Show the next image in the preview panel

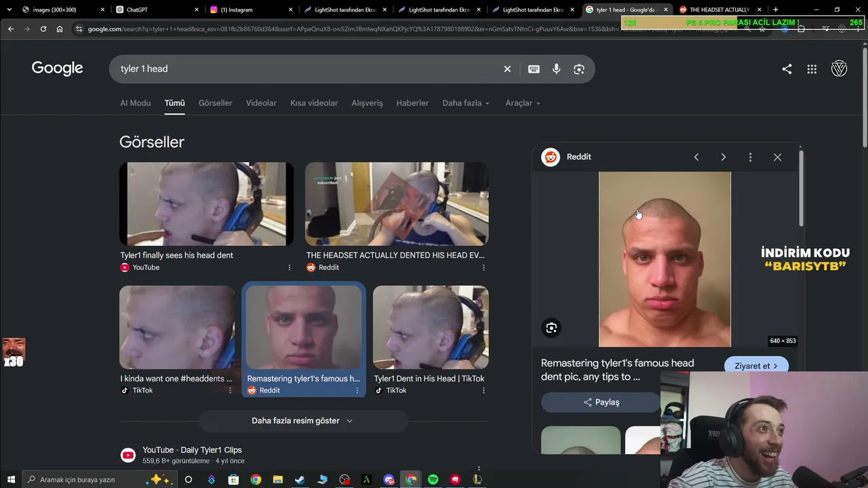(x=723, y=157)
